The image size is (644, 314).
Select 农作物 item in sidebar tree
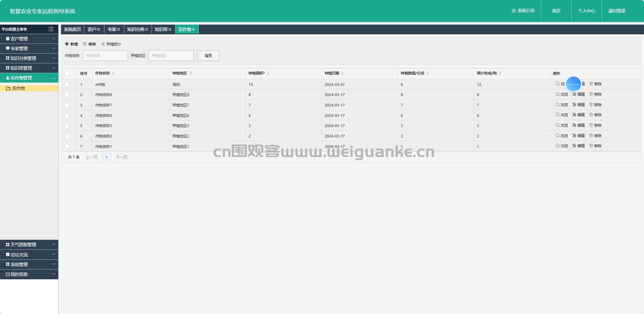click(x=29, y=88)
